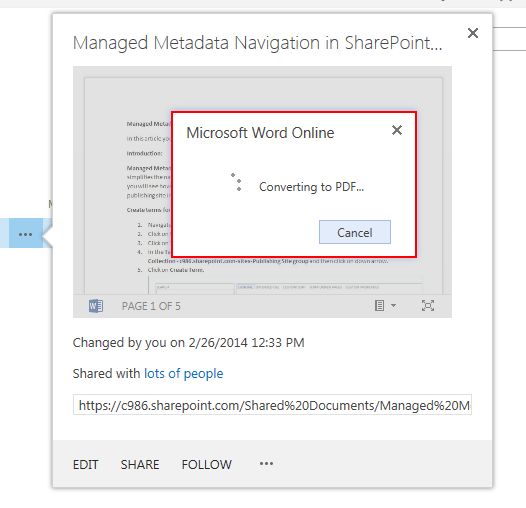Click the highlighted ellipsis in document row
This screenshot has height=508, width=526.
point(25,234)
